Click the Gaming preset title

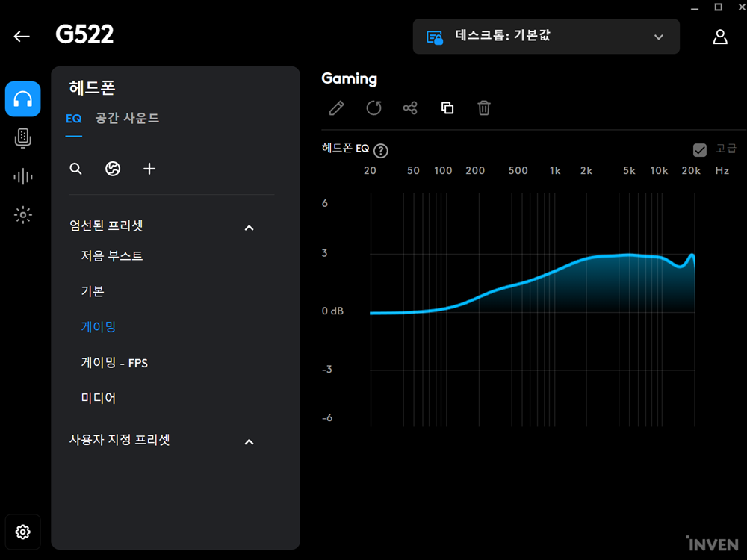coord(349,78)
